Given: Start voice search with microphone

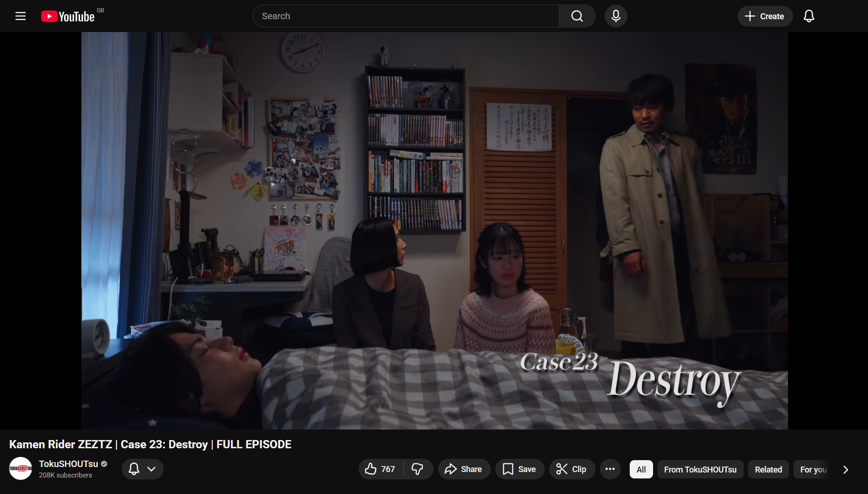Looking at the screenshot, I should click(616, 16).
